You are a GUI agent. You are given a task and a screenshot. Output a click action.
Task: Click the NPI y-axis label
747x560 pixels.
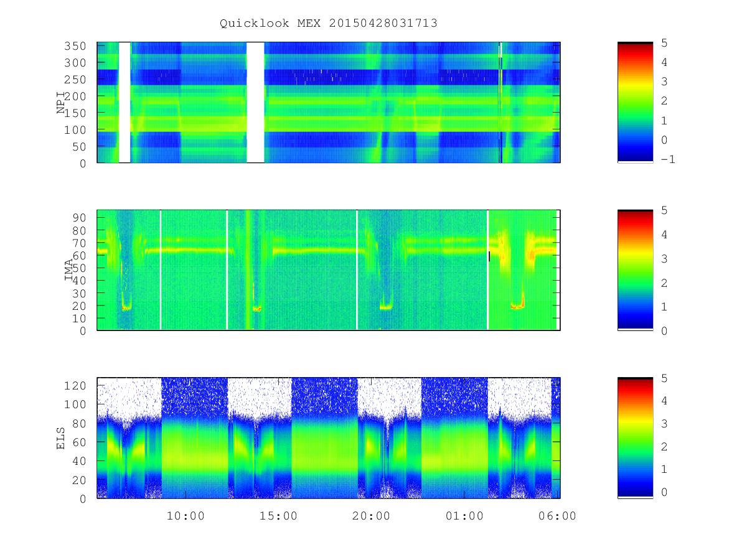tap(61, 103)
